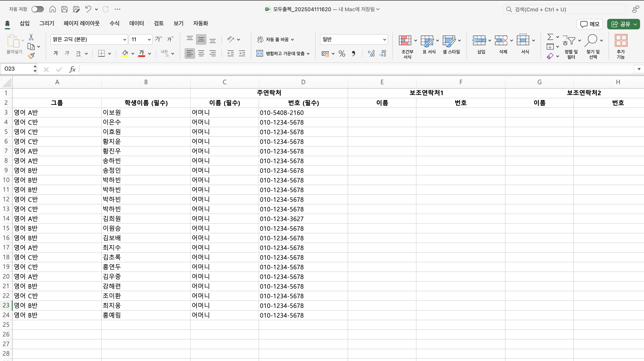Click the 메모 comments button
Screen dimensions: 644x361
(x=589, y=24)
